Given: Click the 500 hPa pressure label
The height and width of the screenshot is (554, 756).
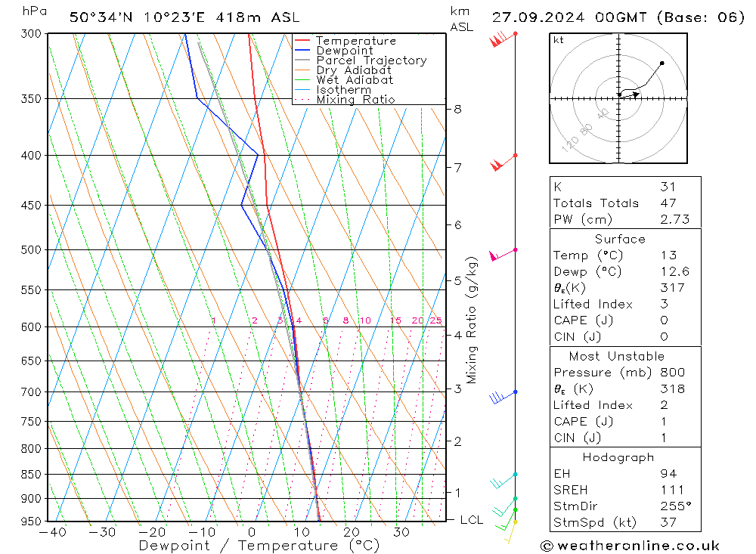Looking at the screenshot, I should click(31, 249).
